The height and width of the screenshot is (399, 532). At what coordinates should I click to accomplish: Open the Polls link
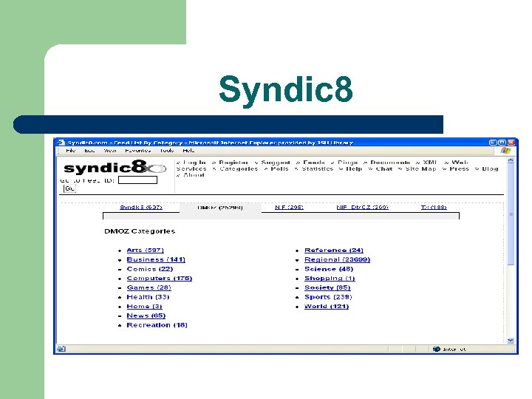(x=279, y=168)
